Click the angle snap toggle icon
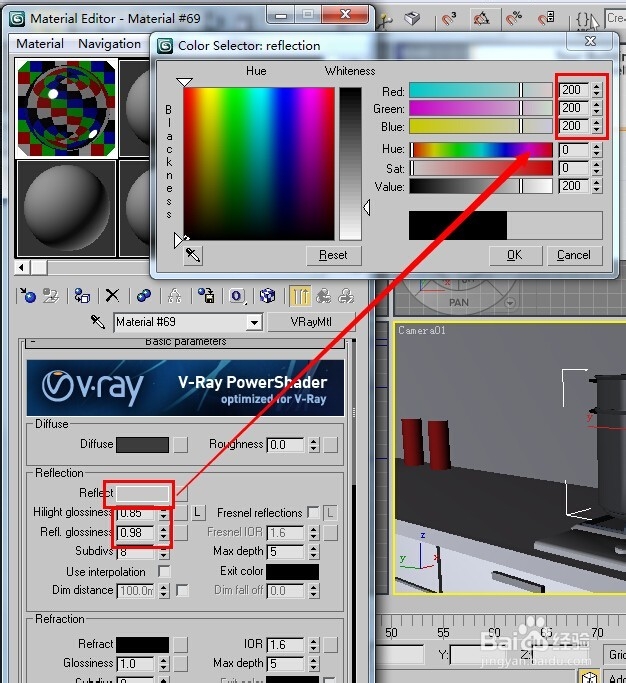The height and width of the screenshot is (683, 626). (x=481, y=19)
